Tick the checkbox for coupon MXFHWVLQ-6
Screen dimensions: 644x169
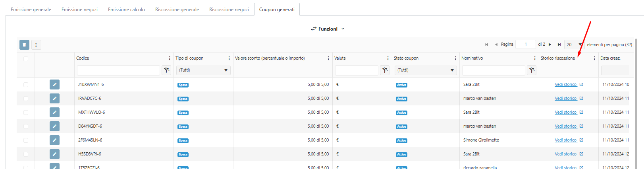(26, 113)
